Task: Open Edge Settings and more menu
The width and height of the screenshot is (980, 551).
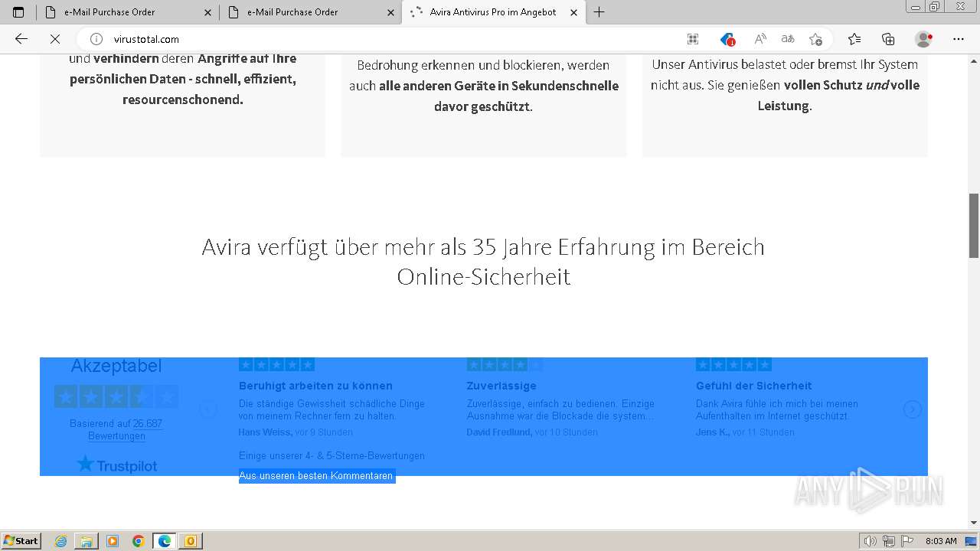Action: coord(959,39)
